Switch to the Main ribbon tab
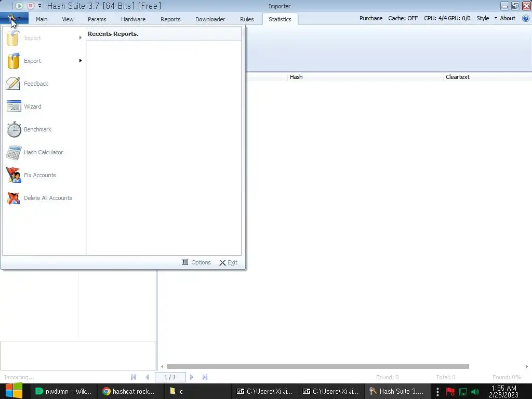The height and width of the screenshot is (399, 532). (x=42, y=19)
